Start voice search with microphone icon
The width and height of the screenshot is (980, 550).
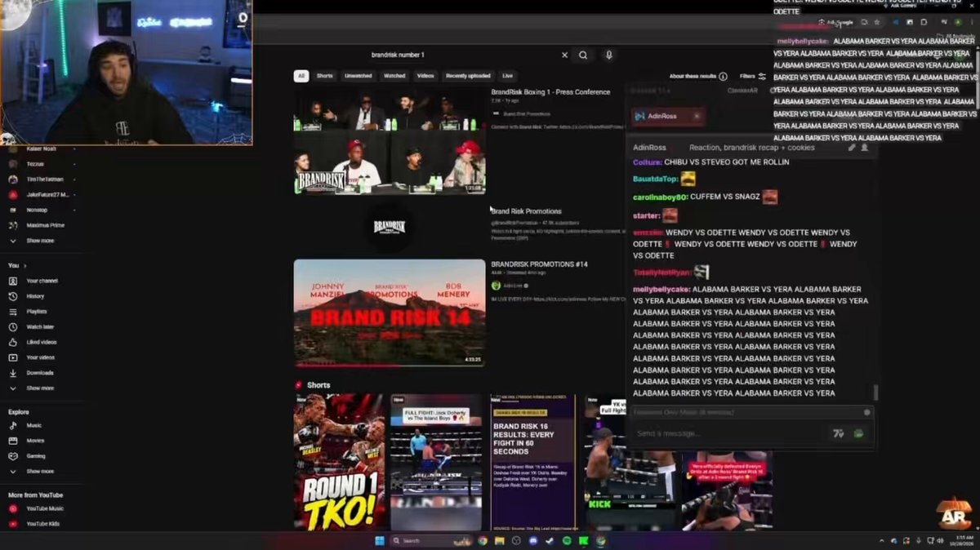(x=608, y=55)
